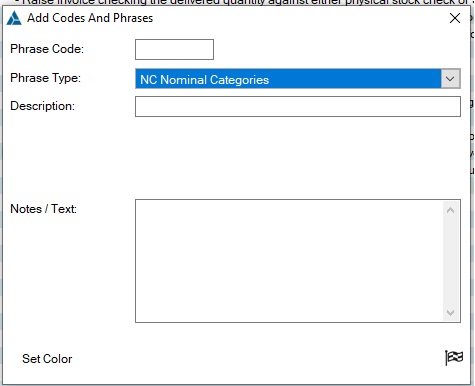475x386 pixels.
Task: Click the Notes scrollbar up arrow
Action: click(x=450, y=210)
